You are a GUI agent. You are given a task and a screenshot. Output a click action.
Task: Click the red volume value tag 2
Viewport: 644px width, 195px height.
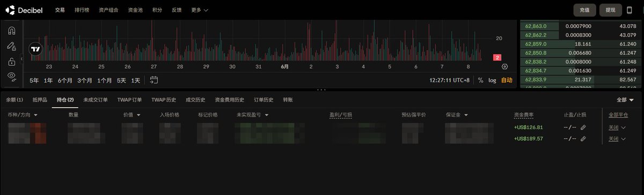click(497, 57)
